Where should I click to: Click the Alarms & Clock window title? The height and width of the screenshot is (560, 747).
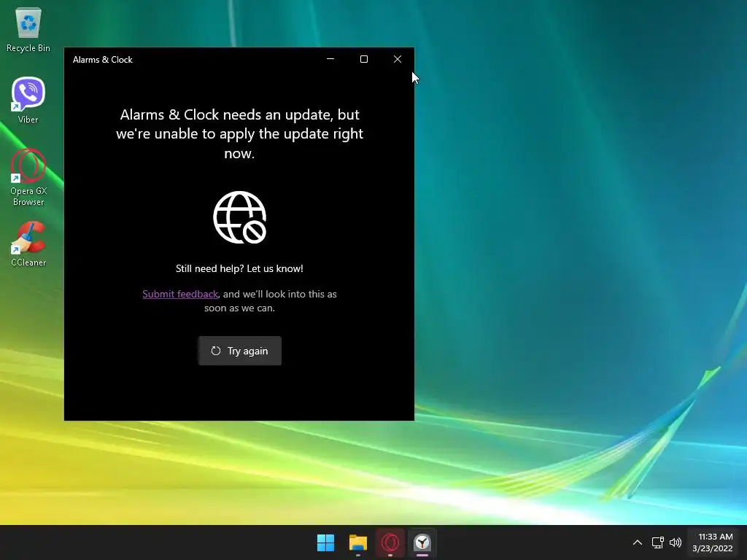coord(102,60)
